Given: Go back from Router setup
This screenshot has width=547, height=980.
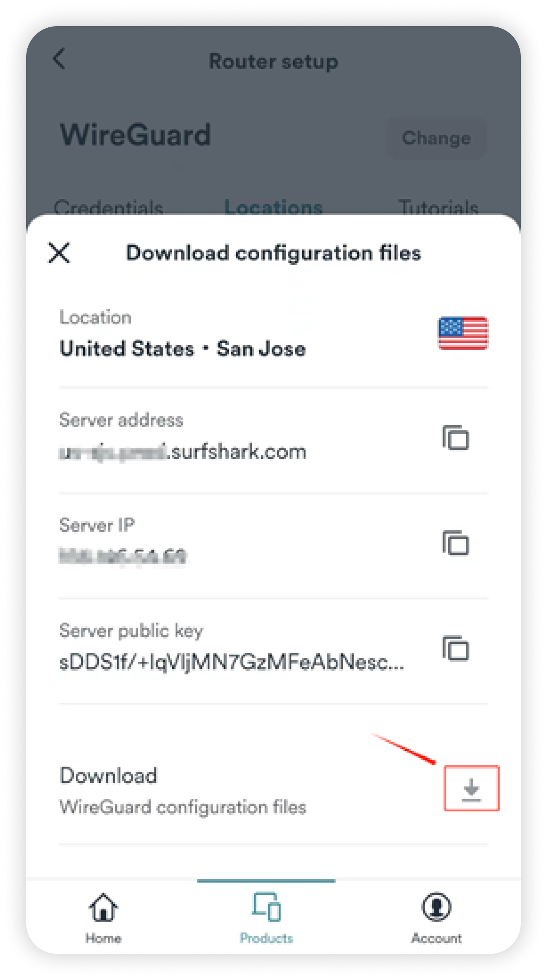Looking at the screenshot, I should point(59,59).
